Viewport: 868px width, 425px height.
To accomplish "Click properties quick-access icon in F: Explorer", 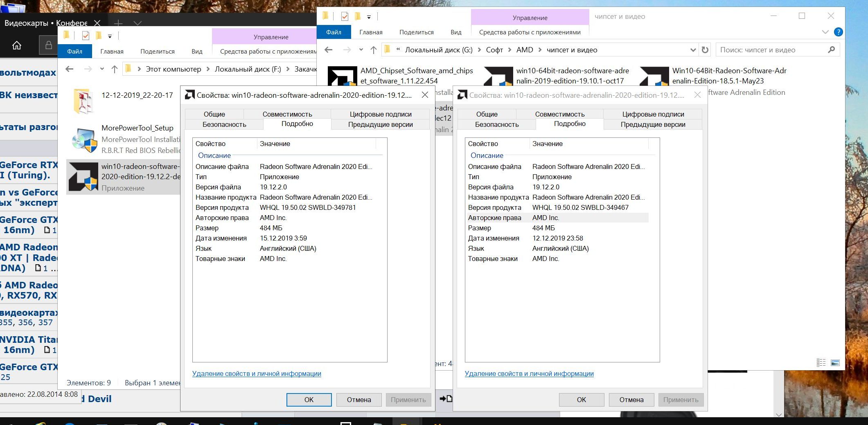I will (86, 36).
